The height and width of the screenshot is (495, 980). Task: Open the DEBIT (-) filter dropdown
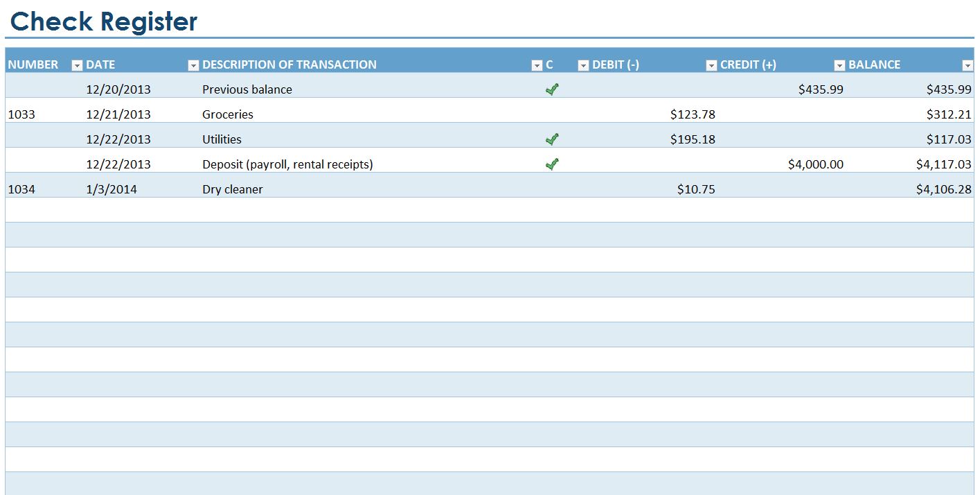tap(711, 65)
